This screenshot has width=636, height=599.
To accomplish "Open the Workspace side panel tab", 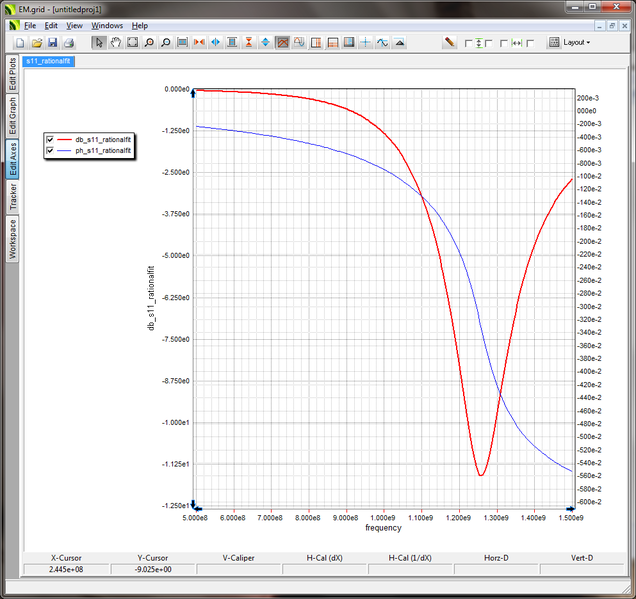I will [13, 238].
